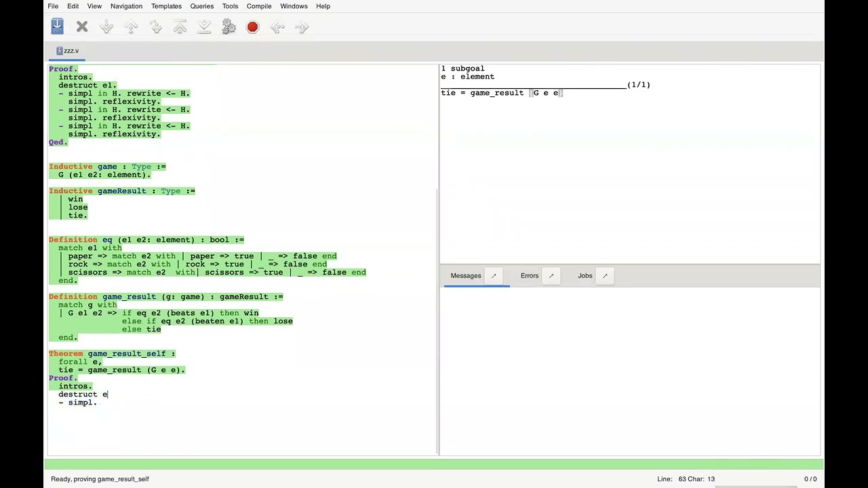Click 'else tie' line in game_result
The width and height of the screenshot is (868, 488).
pyautogui.click(x=142, y=329)
